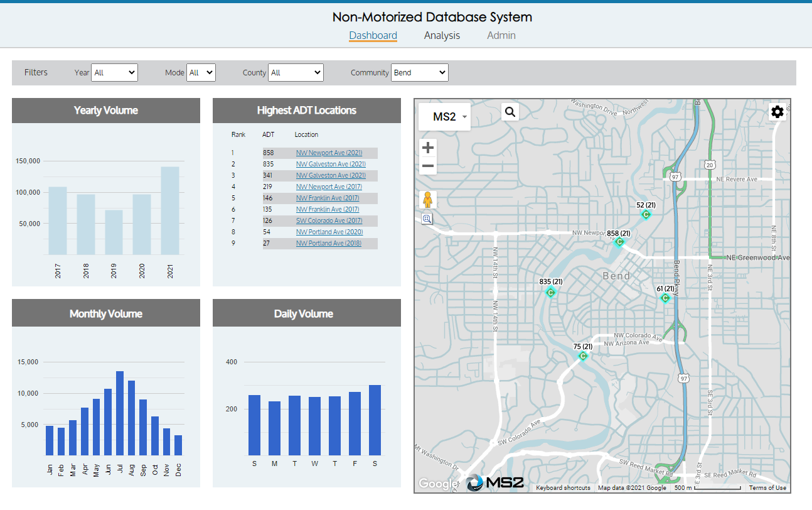This screenshot has width=812, height=510.
Task: Click the marker labeled 61 (21)
Action: [x=665, y=298]
